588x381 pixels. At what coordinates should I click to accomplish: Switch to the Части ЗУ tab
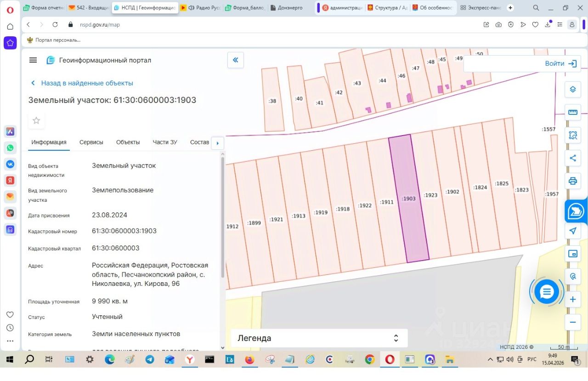[165, 142]
